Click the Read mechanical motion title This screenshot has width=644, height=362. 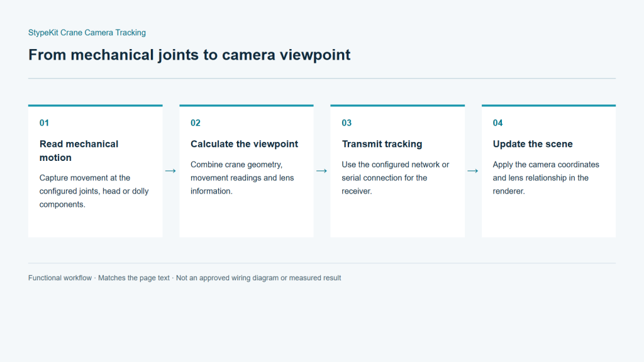79,151
